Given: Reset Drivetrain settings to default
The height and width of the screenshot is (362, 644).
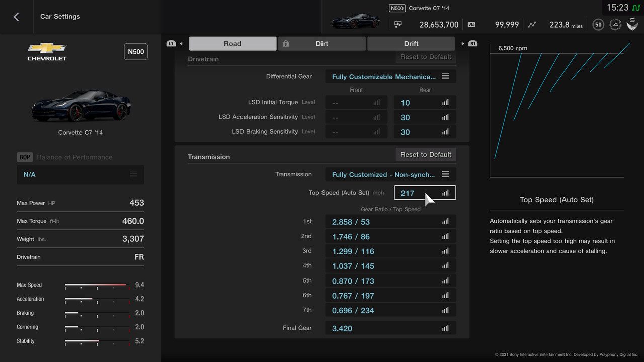Looking at the screenshot, I should tap(426, 57).
